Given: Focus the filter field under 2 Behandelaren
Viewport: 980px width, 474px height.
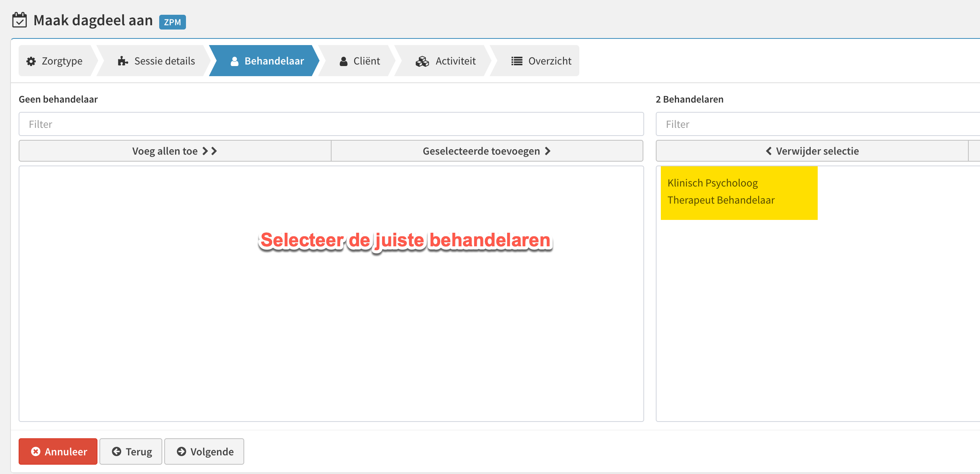Looking at the screenshot, I should (x=818, y=124).
